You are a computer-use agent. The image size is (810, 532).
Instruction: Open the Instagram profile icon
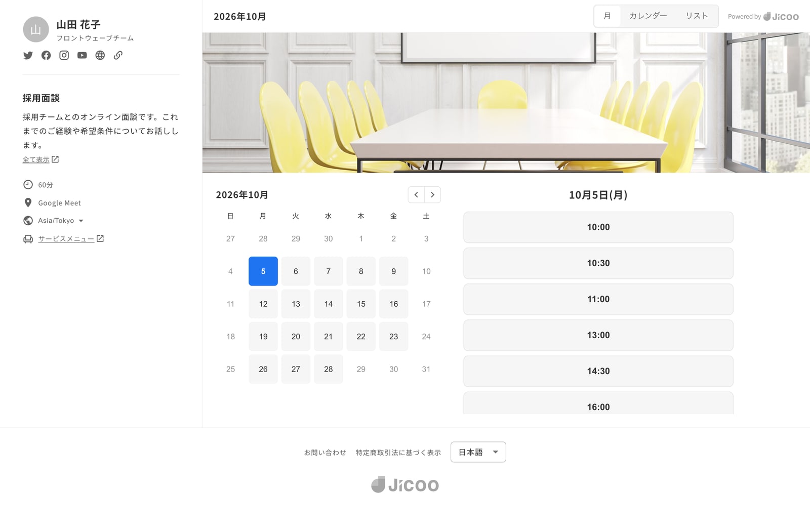[64, 55]
